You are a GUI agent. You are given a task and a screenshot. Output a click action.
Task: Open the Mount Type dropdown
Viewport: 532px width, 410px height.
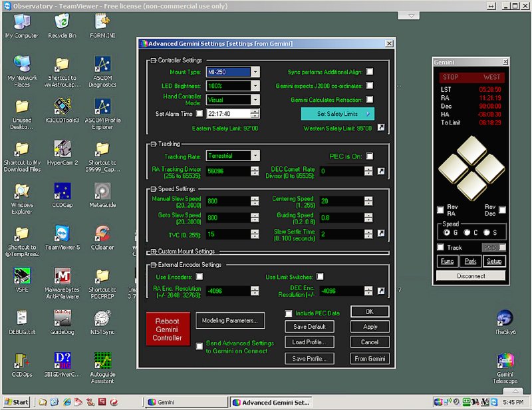(x=255, y=72)
